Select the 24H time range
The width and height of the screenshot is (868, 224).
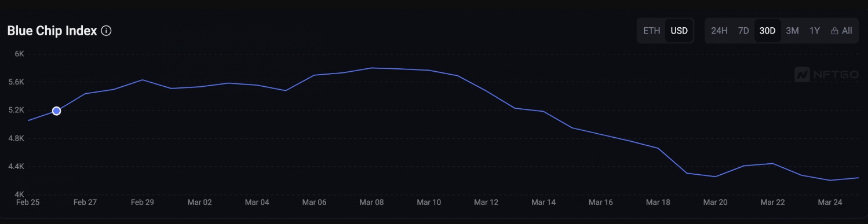[719, 31]
